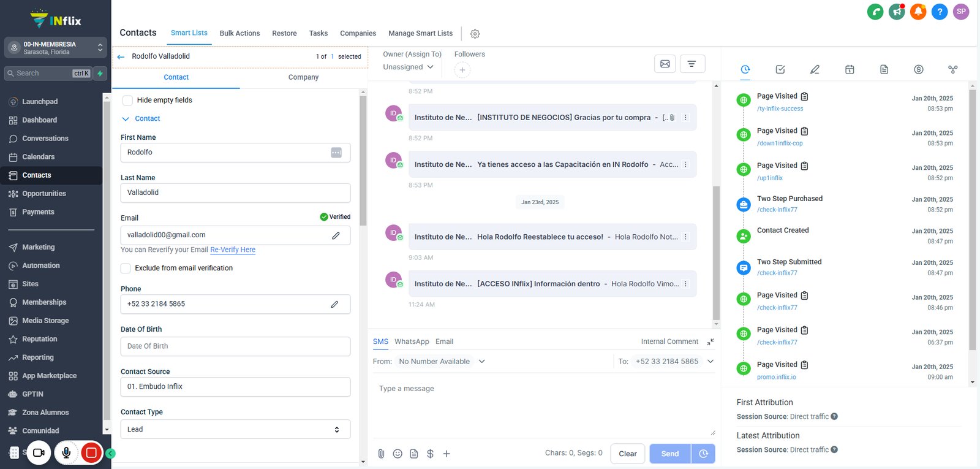Insert an emoji in the message
The height and width of the screenshot is (469, 980).
[x=398, y=454]
